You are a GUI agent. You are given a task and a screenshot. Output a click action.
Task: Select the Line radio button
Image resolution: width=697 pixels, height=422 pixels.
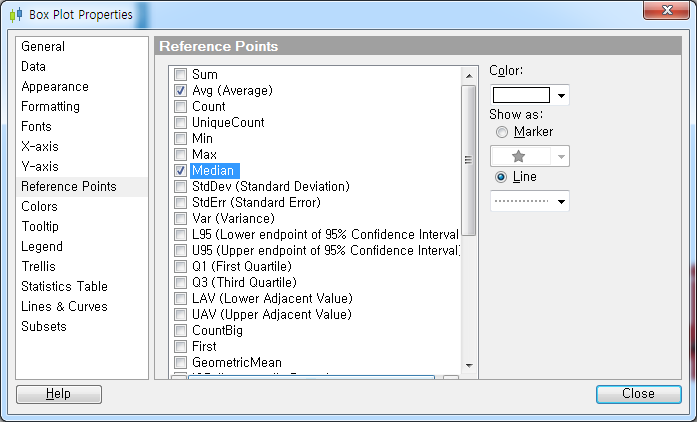pyautogui.click(x=501, y=177)
